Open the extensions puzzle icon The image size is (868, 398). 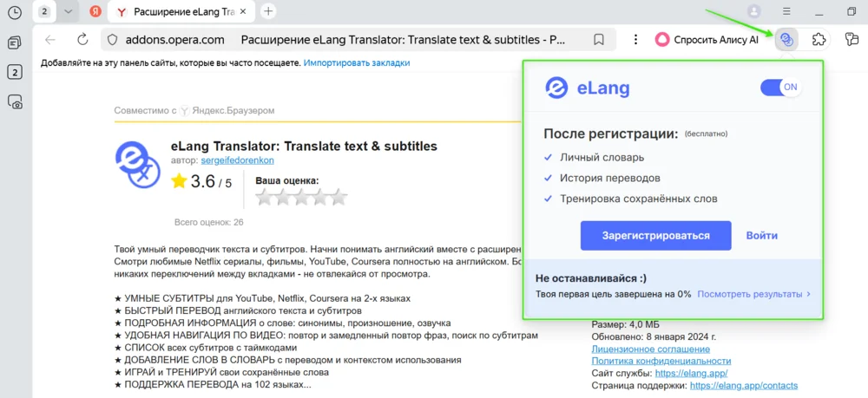819,39
